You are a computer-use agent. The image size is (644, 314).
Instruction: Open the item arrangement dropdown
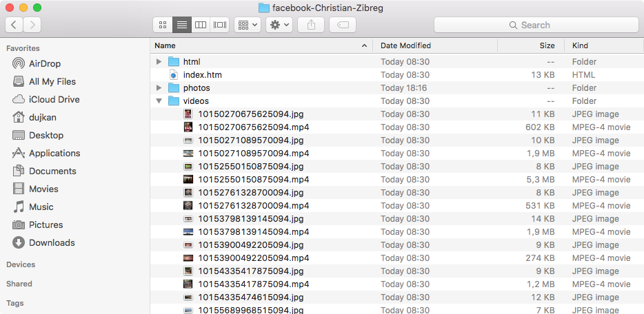[248, 25]
